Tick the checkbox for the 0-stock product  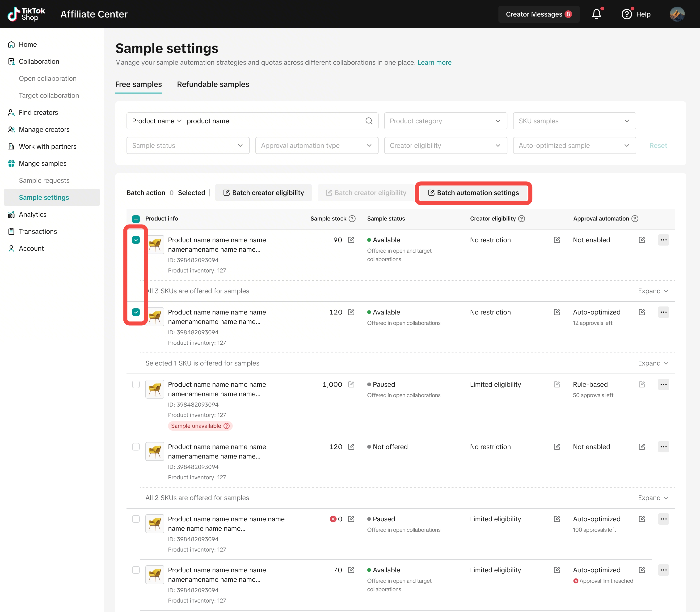[x=136, y=519]
